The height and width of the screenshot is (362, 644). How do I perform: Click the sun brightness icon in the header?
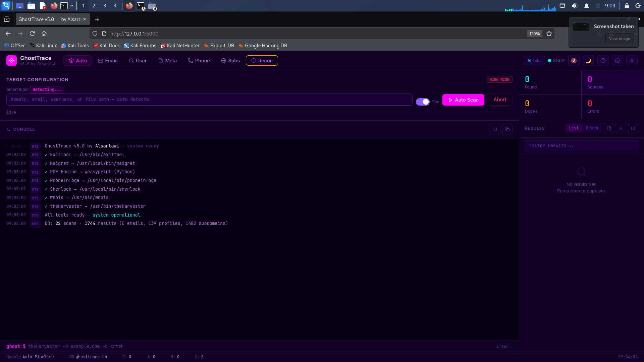pos(632,60)
